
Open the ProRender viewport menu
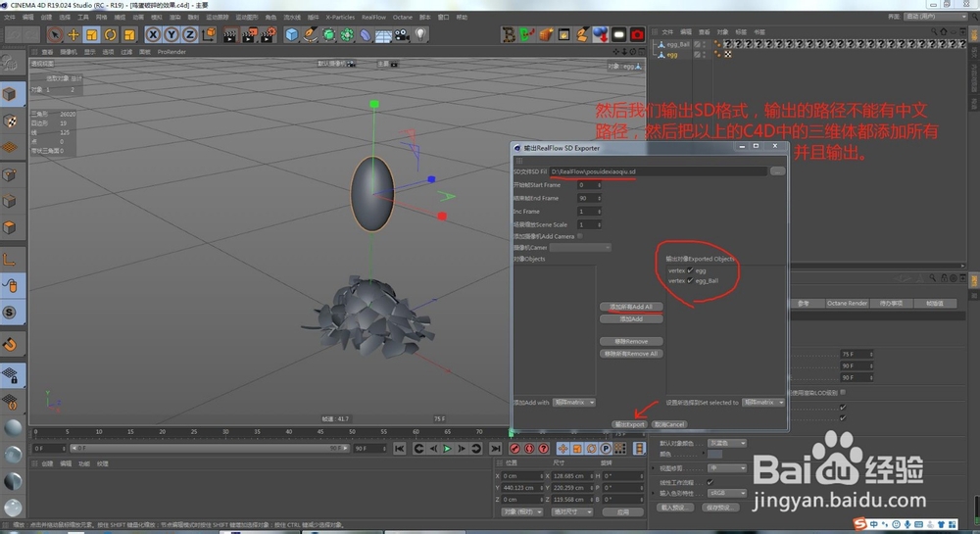171,52
